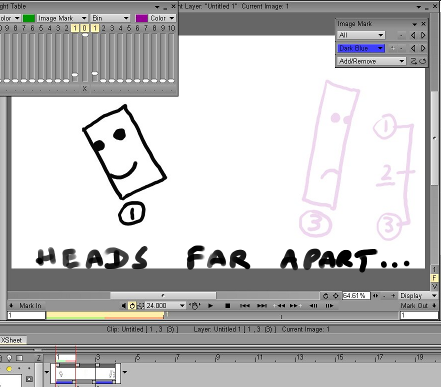Click the F button on right canvas edge
This screenshot has width=441, height=387.
pos(434,277)
